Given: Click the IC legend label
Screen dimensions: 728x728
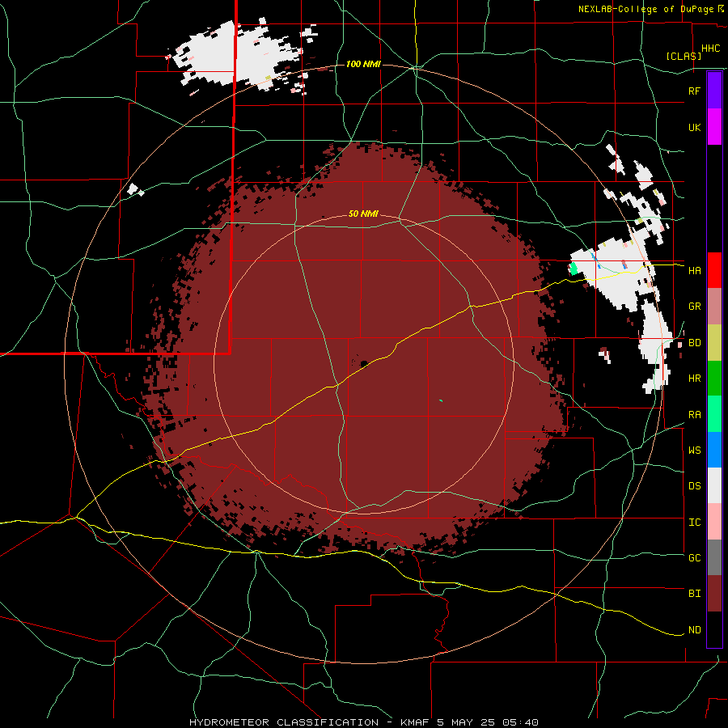Looking at the screenshot, I should click(x=695, y=523).
